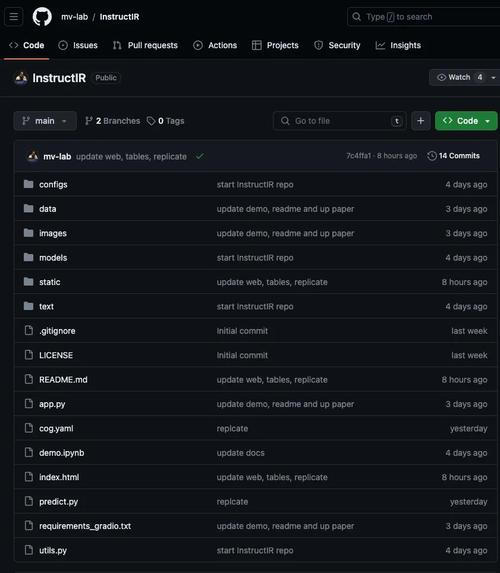This screenshot has height=573, width=500.
Task: Click the mv-lab owner link in breadcrumb
Action: tap(75, 17)
